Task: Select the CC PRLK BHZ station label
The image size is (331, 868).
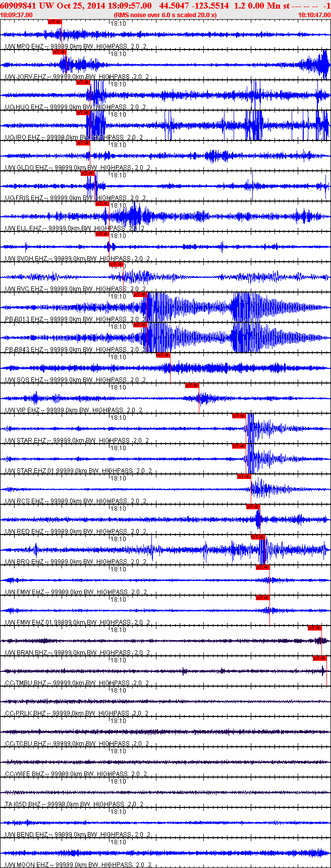Action: (25, 713)
